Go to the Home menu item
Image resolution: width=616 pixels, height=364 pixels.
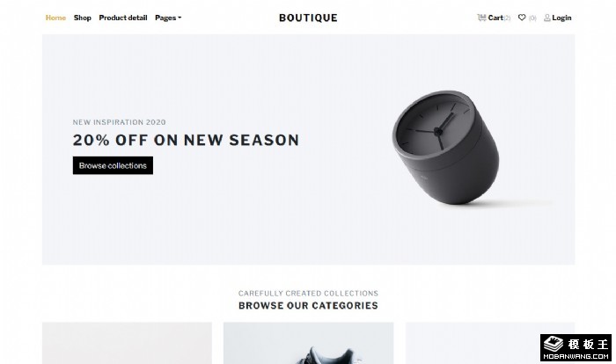tap(55, 18)
